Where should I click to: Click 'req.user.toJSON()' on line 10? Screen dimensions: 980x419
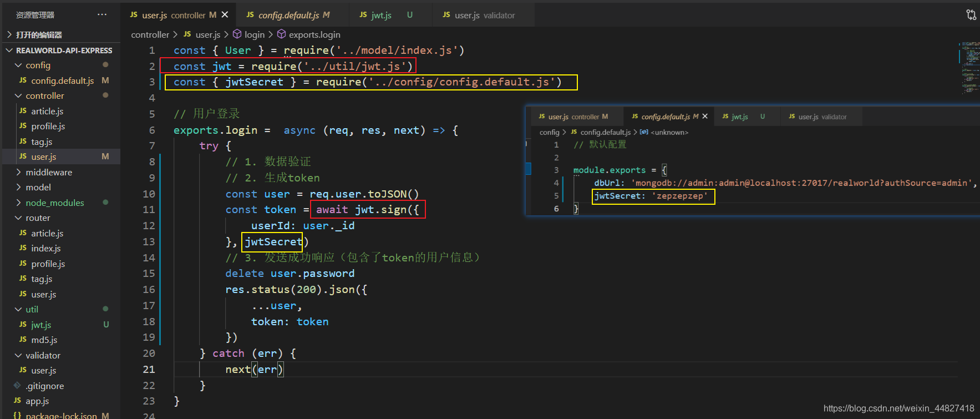pos(364,194)
